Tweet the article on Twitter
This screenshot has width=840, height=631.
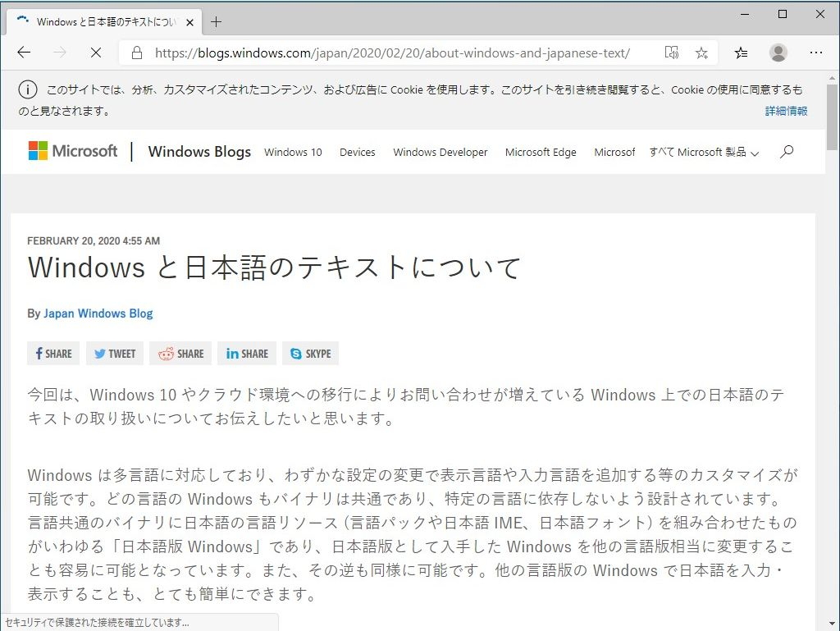pos(115,354)
